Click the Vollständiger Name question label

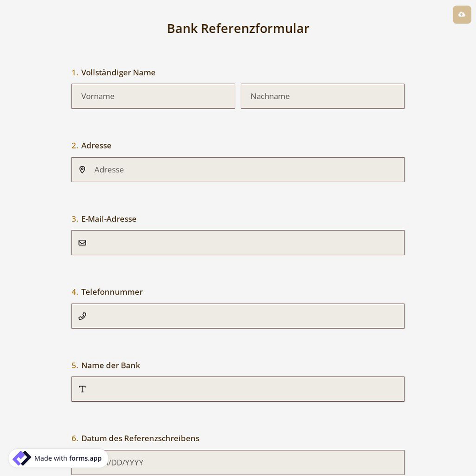118,72
